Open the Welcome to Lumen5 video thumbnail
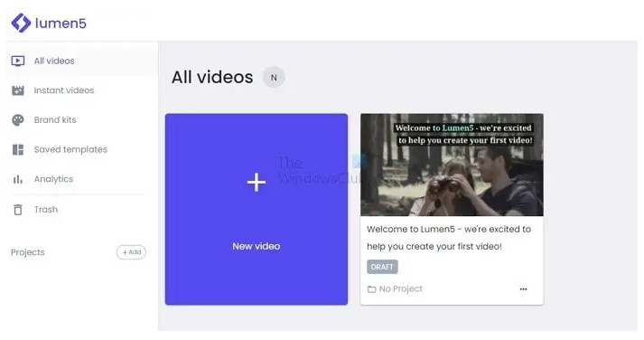 [452, 165]
